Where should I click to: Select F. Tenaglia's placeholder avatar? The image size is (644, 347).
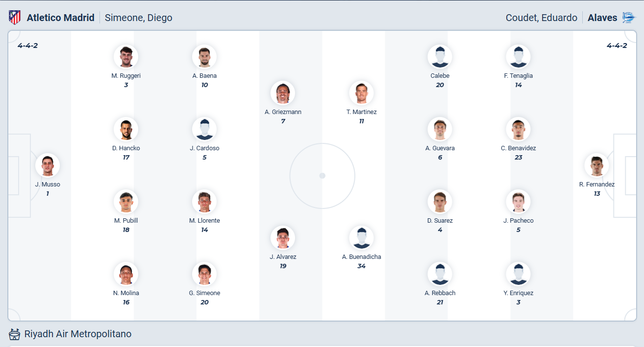(x=518, y=57)
